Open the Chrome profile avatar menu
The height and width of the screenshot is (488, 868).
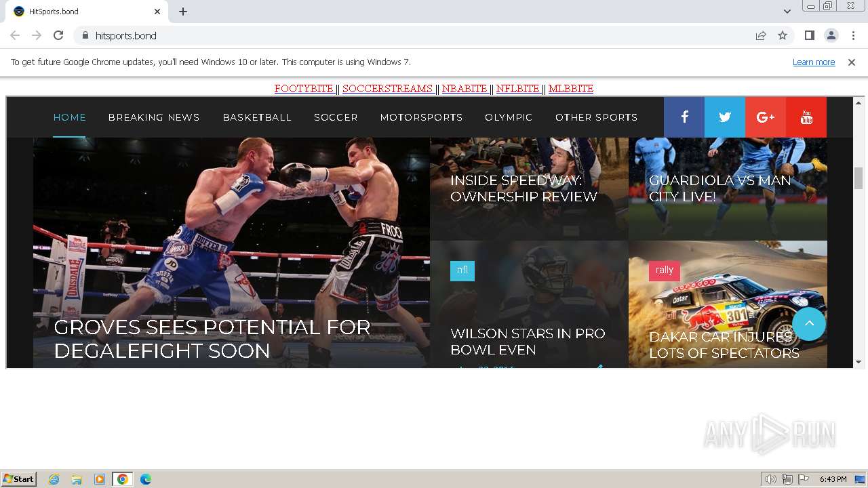(x=831, y=35)
